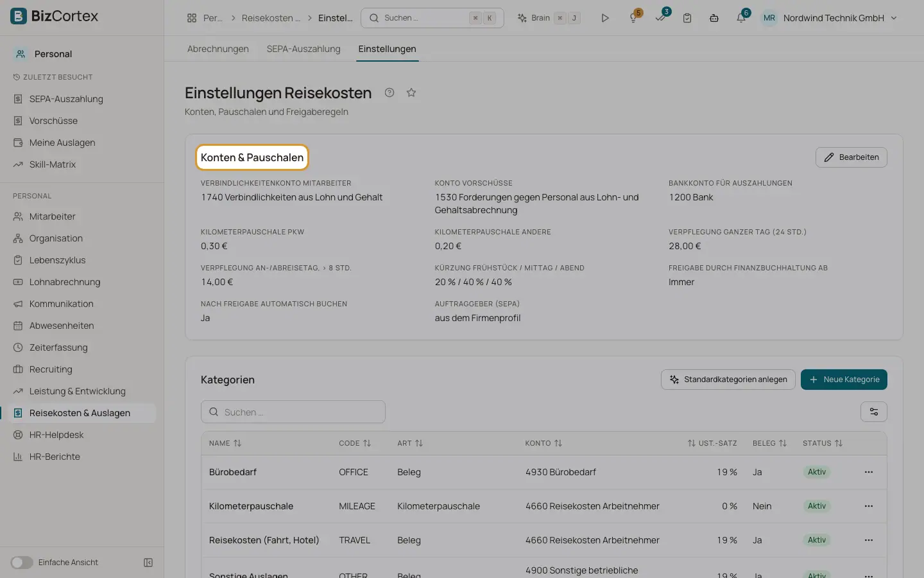Click the Kategorien search field
The height and width of the screenshot is (578, 924).
pos(293,412)
